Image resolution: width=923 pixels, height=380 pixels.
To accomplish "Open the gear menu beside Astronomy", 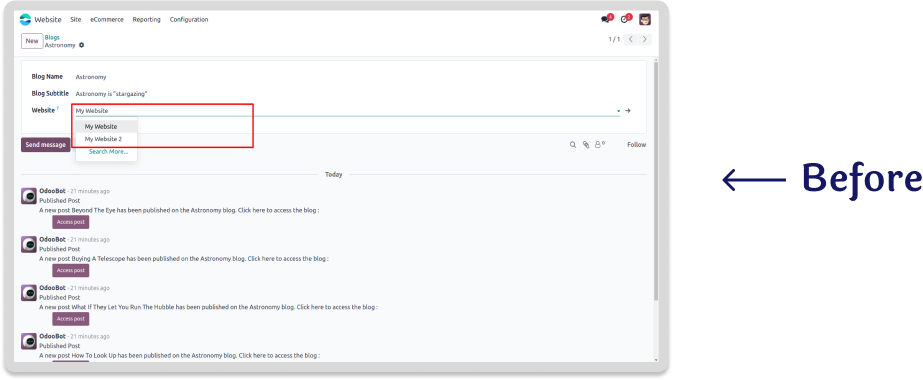I will click(82, 45).
